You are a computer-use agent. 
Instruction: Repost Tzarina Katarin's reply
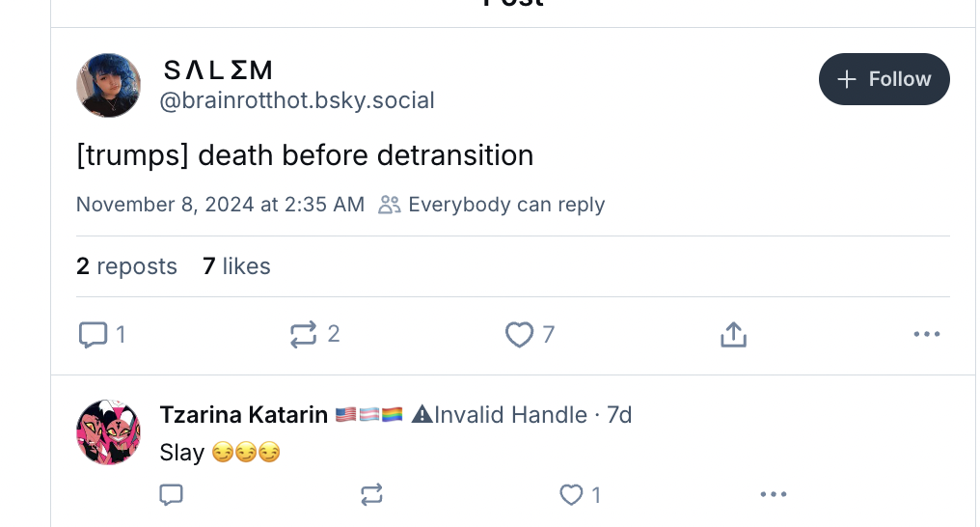pos(371,495)
